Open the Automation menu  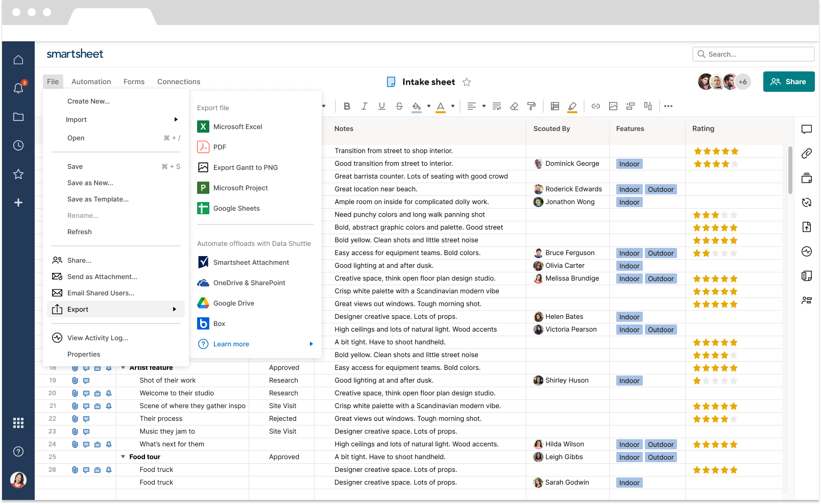pyautogui.click(x=91, y=81)
